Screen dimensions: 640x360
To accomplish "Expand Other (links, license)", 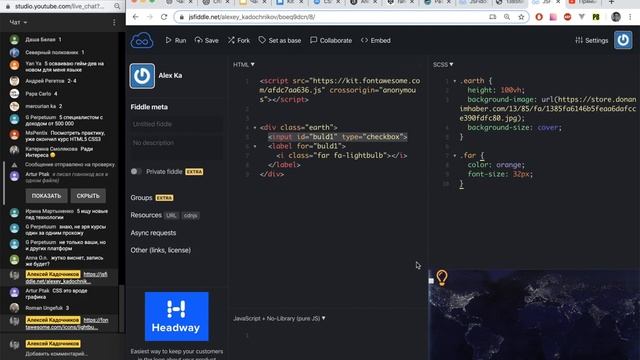I will [160, 250].
